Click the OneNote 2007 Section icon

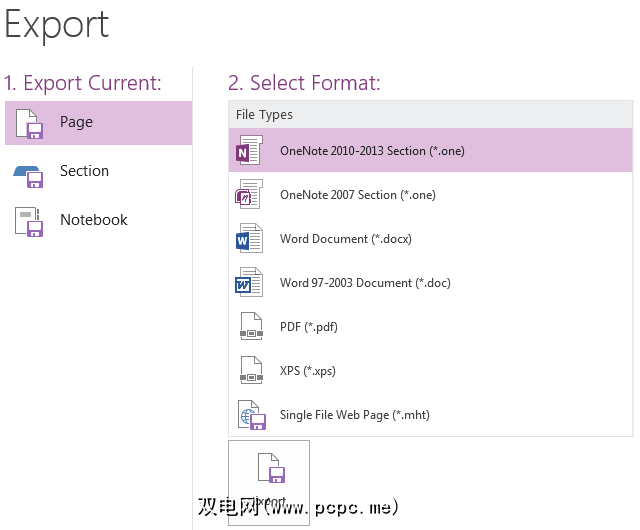click(x=249, y=195)
